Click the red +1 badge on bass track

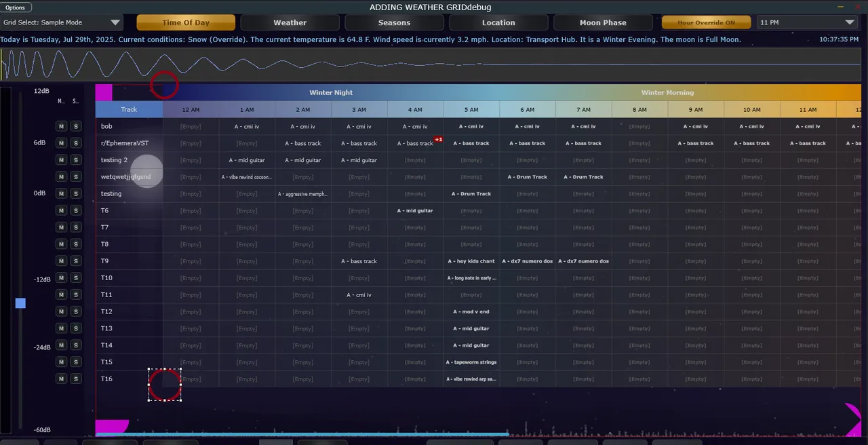point(438,140)
